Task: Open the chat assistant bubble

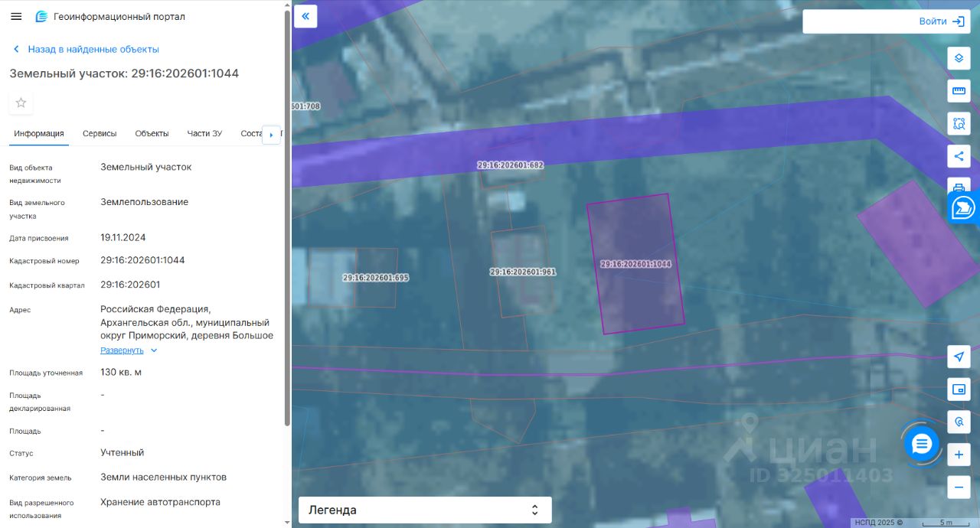Action: click(x=921, y=443)
